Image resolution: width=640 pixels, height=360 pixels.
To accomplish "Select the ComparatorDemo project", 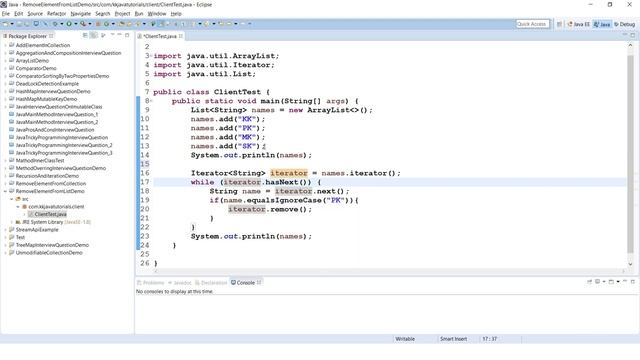I will point(36,68).
